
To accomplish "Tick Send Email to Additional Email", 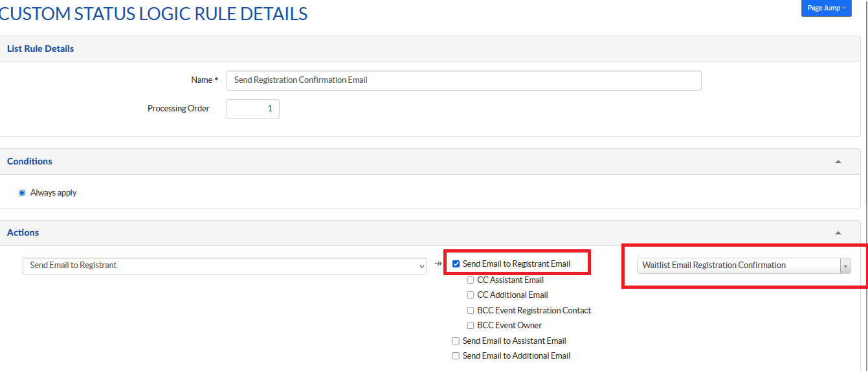I will tap(456, 356).
